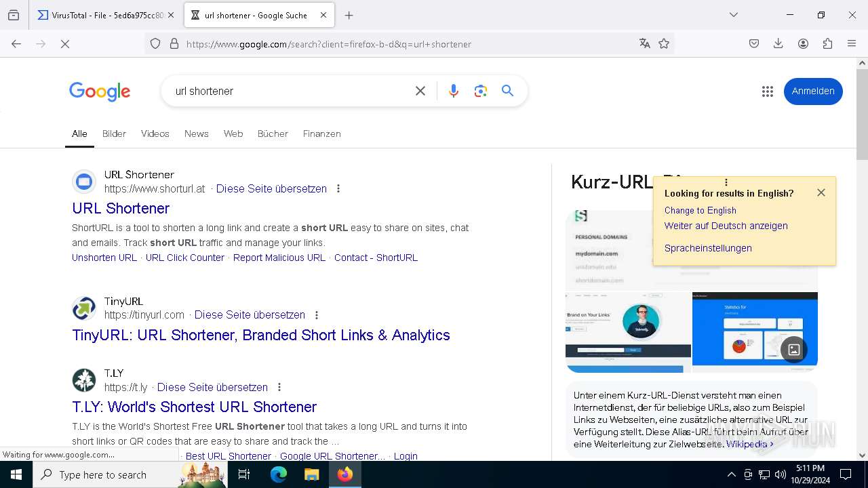Open more options for T.LY result
This screenshot has width=868, height=488.
(x=279, y=387)
